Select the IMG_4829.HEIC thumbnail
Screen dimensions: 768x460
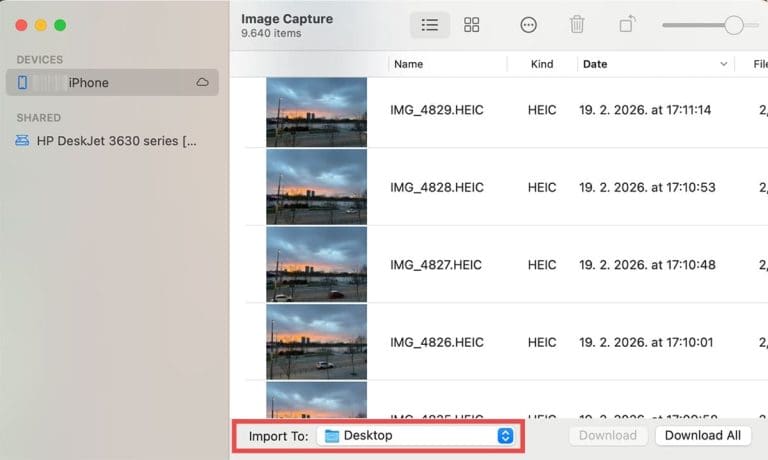coord(316,112)
